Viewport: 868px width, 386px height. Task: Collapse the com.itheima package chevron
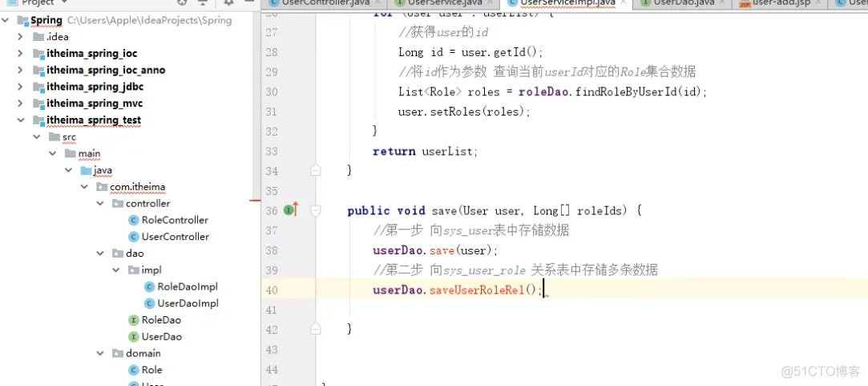point(84,187)
